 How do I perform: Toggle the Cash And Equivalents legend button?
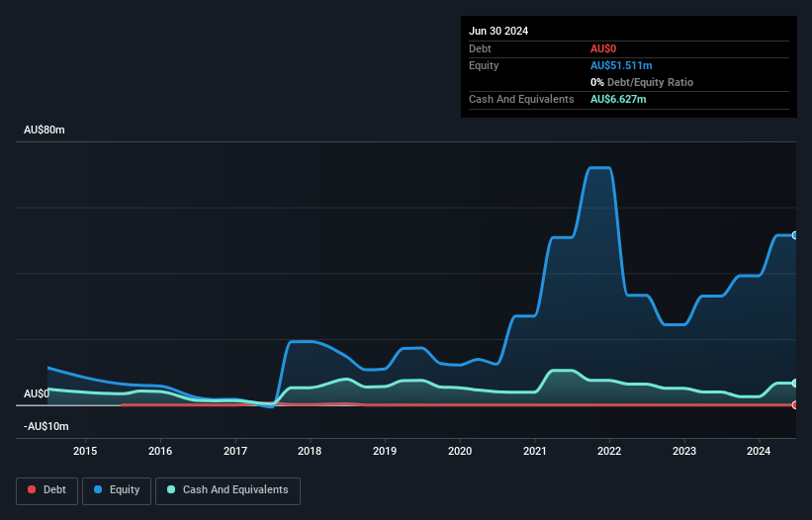227,490
